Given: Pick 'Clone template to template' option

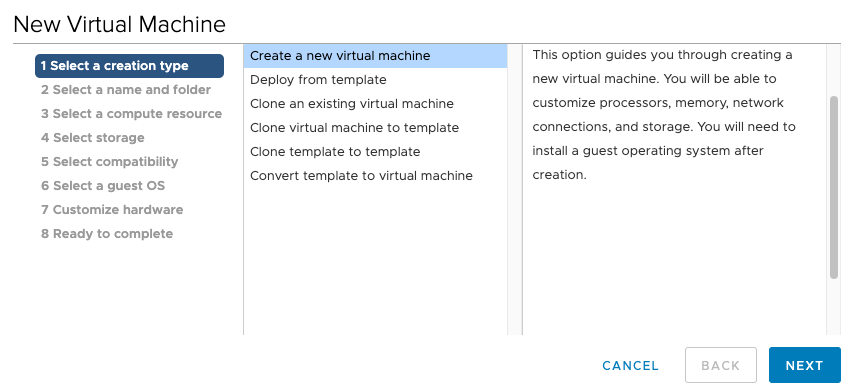Looking at the screenshot, I should click(375, 152).
